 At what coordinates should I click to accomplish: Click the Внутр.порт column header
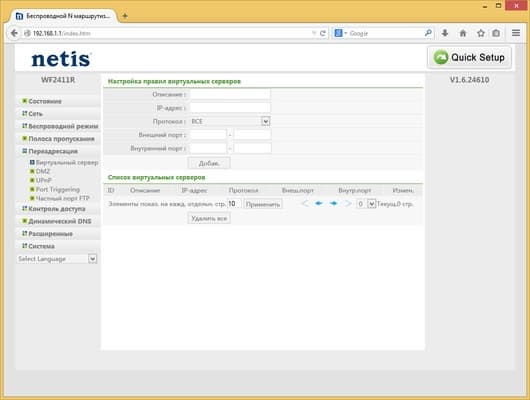click(x=355, y=190)
